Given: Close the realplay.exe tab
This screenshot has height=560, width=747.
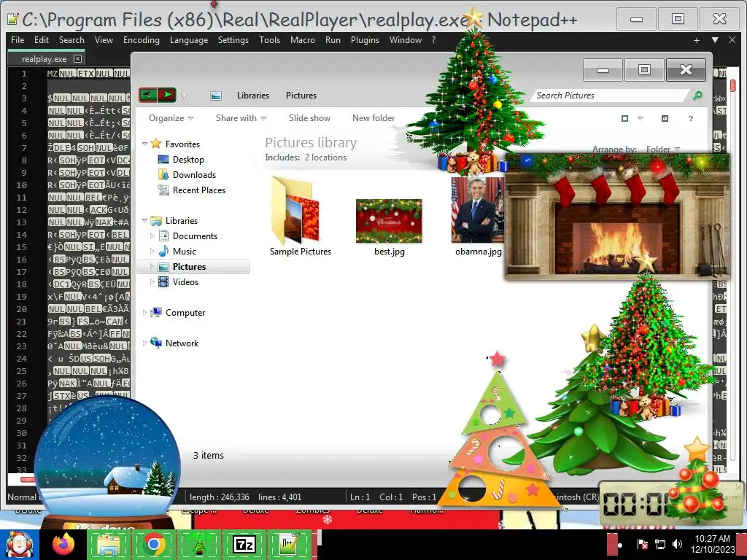Looking at the screenshot, I should [77, 58].
